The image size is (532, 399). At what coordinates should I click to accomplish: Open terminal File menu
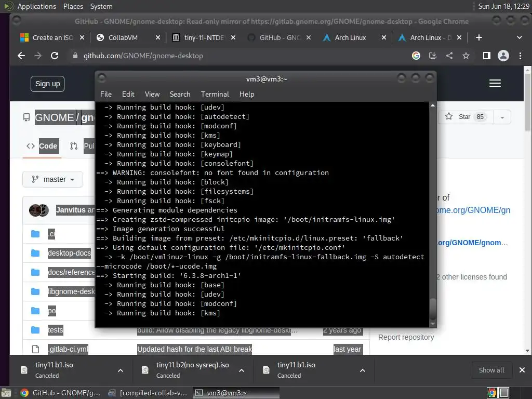(x=106, y=95)
